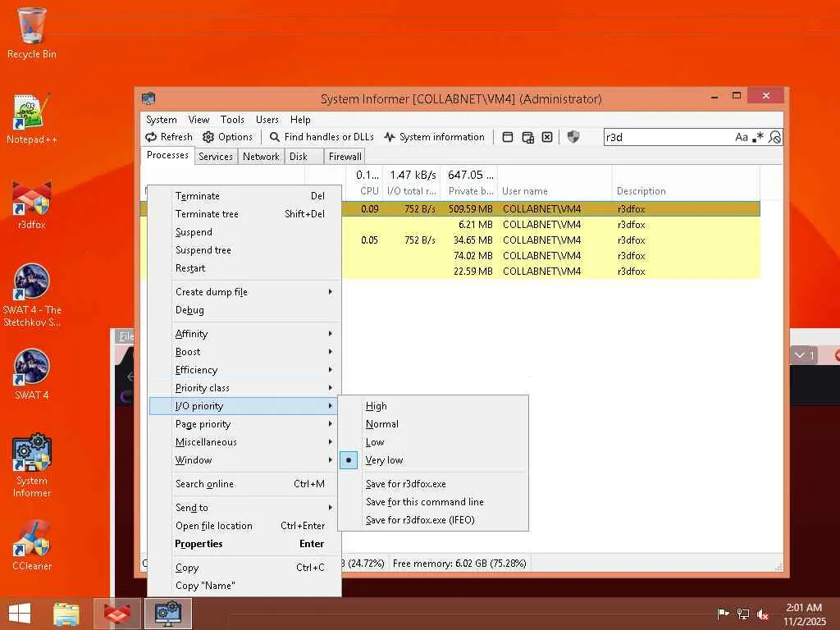This screenshot has width=840, height=630.
Task: Click the r3d search filter box
Action: click(x=668, y=137)
